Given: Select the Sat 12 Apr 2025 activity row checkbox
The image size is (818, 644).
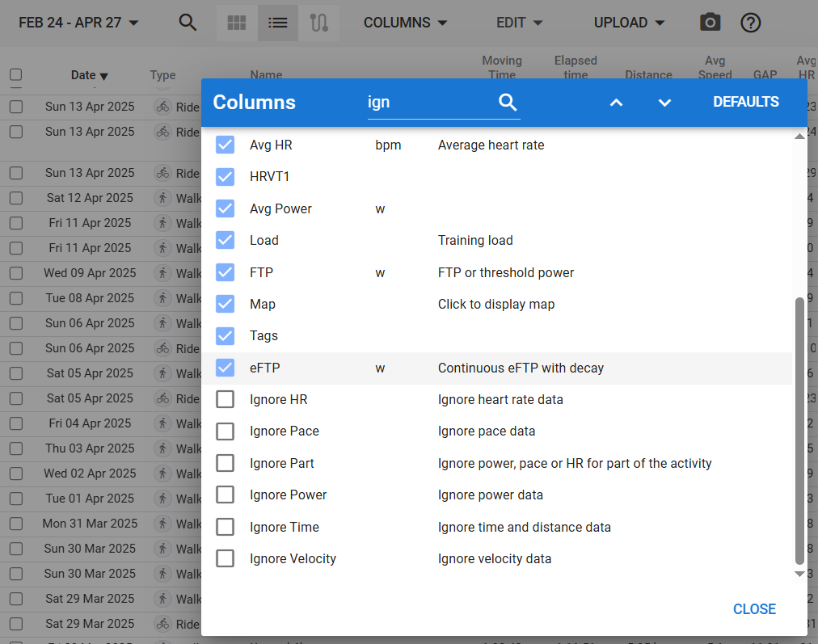Looking at the screenshot, I should tap(15, 198).
